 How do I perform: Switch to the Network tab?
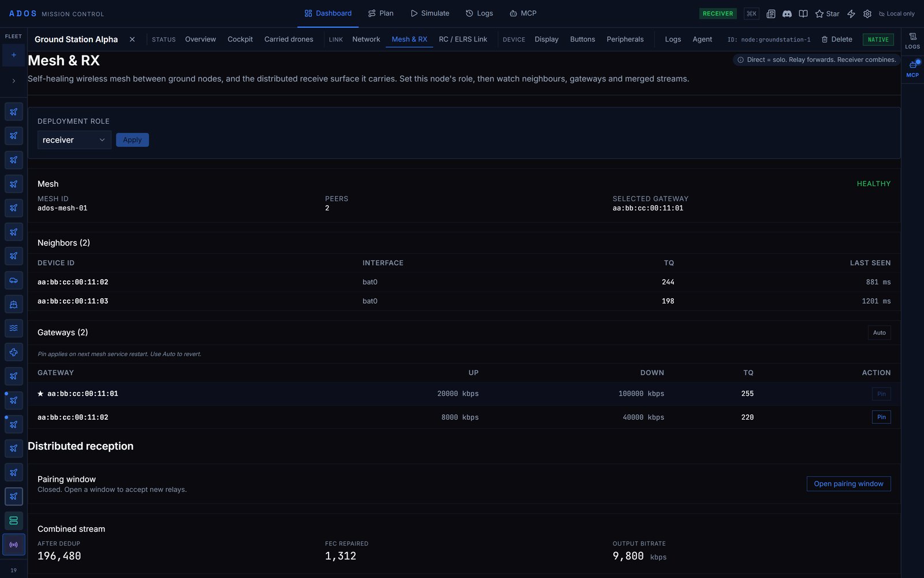click(366, 39)
